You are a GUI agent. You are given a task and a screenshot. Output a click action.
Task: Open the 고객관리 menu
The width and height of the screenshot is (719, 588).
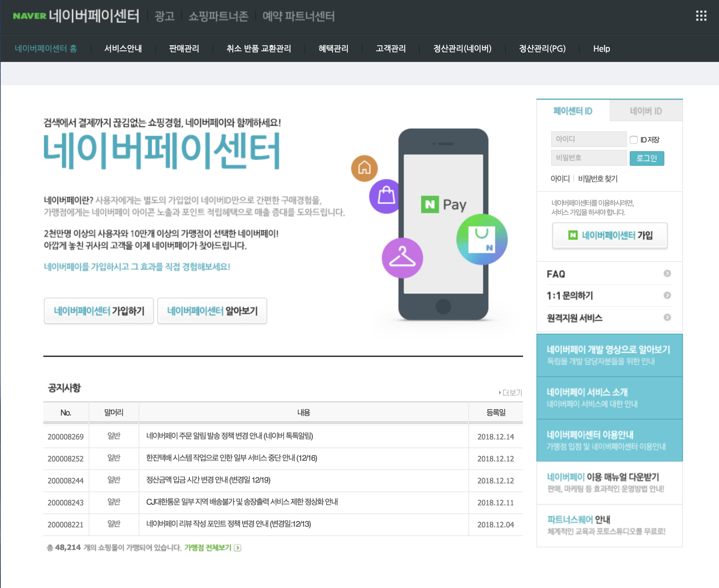[x=390, y=48]
